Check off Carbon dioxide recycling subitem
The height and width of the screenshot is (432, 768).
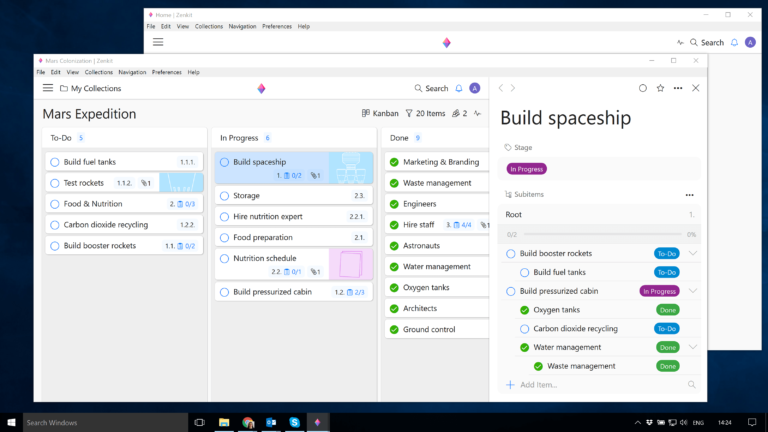[x=525, y=328]
